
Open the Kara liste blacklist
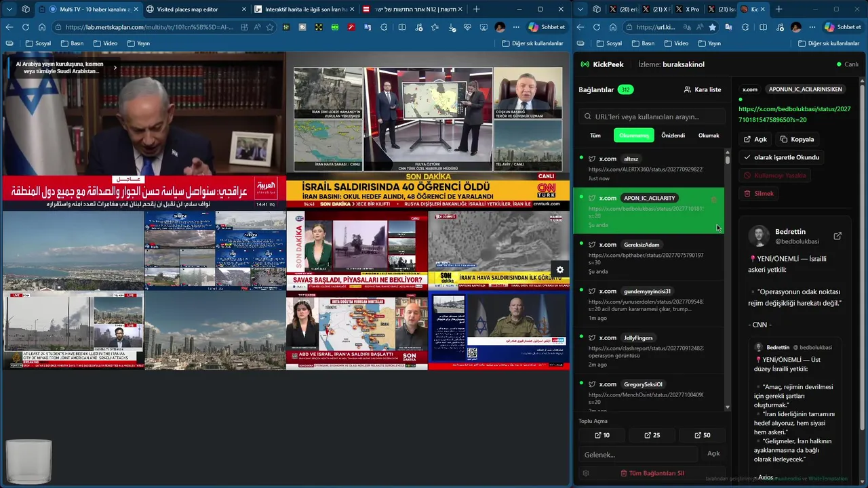pos(703,89)
